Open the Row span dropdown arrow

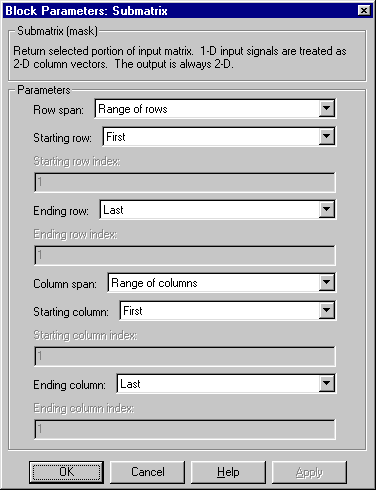tap(326, 109)
